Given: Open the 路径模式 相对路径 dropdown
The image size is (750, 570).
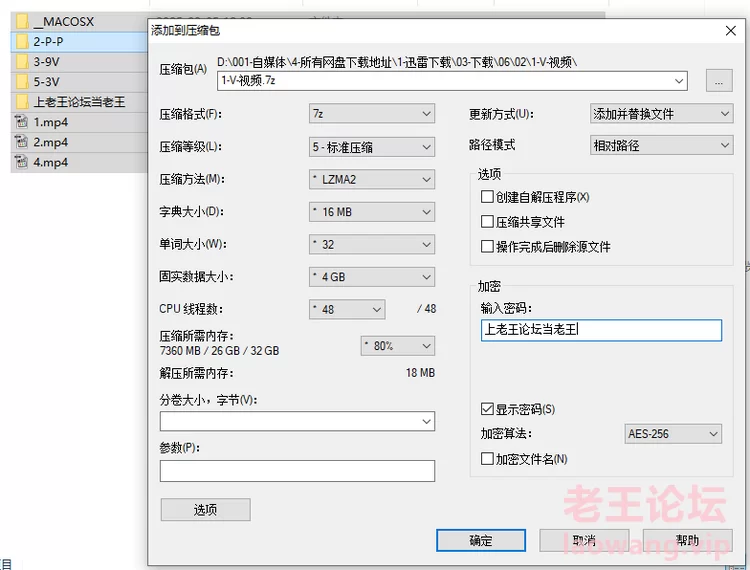Looking at the screenshot, I should [662, 145].
